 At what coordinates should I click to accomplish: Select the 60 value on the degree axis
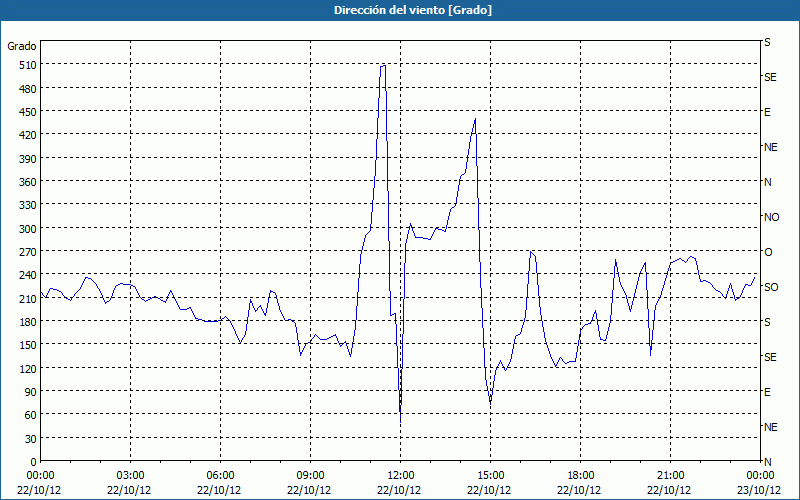pyautogui.click(x=31, y=415)
